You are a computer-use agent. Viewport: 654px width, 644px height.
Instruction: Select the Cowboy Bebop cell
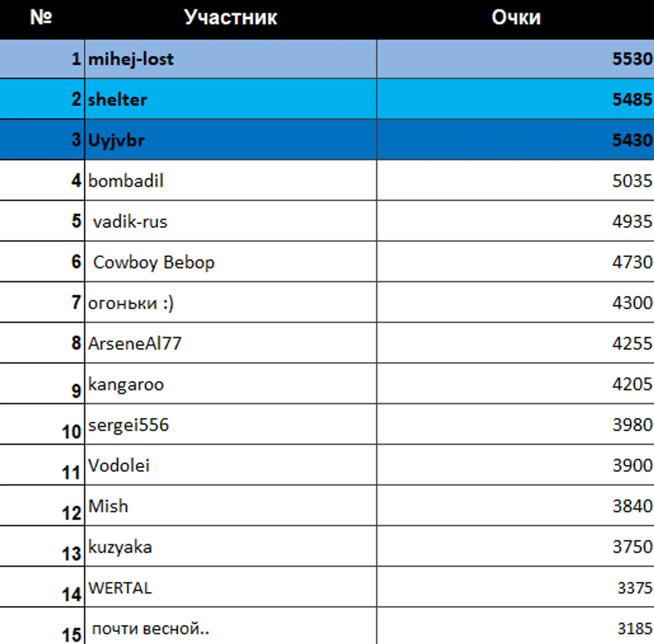coord(154,262)
